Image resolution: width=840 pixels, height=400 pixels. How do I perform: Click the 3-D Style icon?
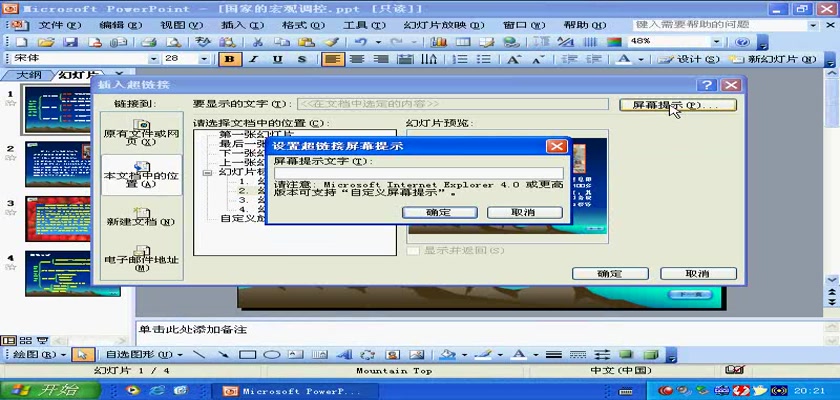(650, 354)
